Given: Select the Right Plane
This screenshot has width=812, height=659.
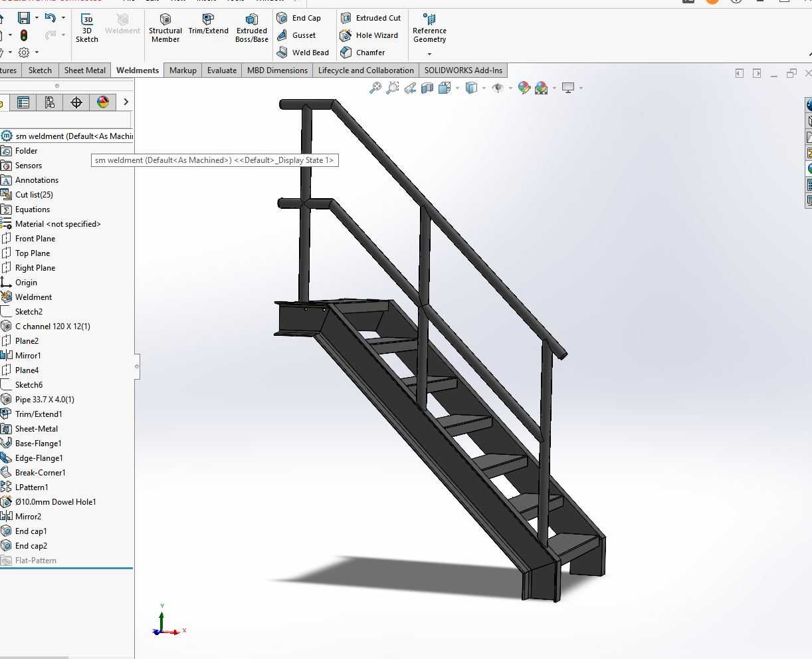Looking at the screenshot, I should (35, 268).
